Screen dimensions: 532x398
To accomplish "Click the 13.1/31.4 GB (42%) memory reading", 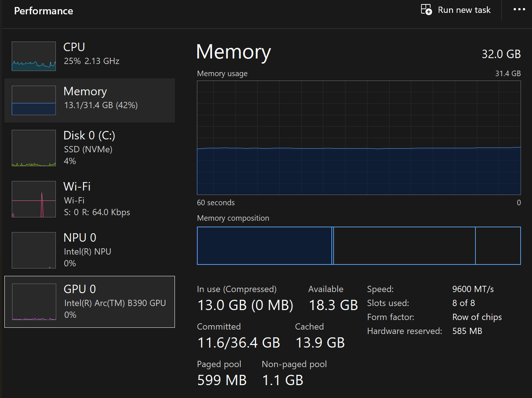I will coord(101,106).
